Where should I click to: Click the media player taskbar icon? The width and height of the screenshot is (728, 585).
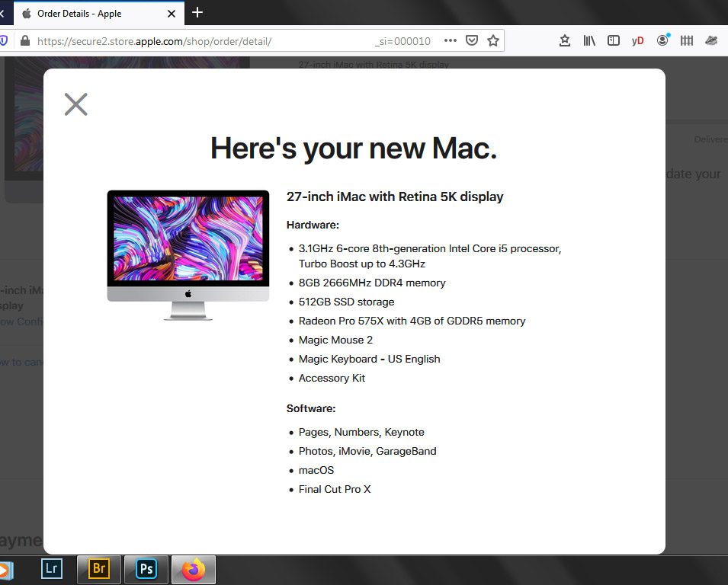coord(5,571)
